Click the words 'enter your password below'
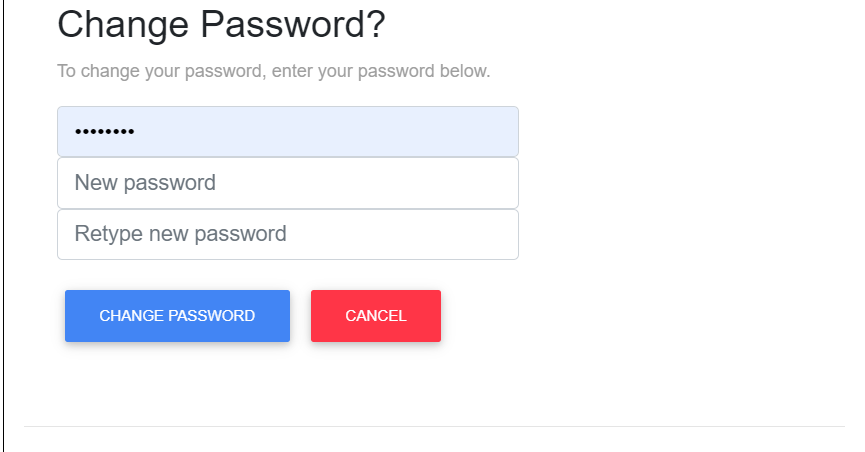865x452 pixels. click(381, 71)
